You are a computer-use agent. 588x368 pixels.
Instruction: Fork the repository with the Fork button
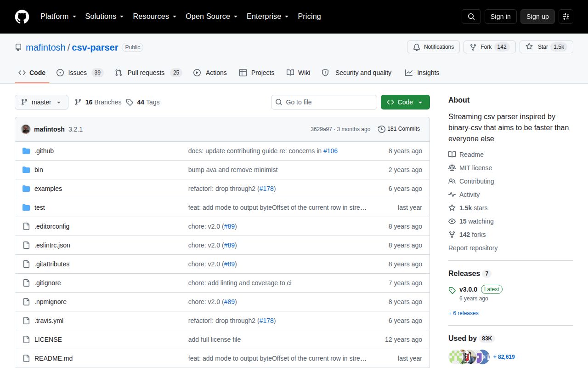point(490,47)
